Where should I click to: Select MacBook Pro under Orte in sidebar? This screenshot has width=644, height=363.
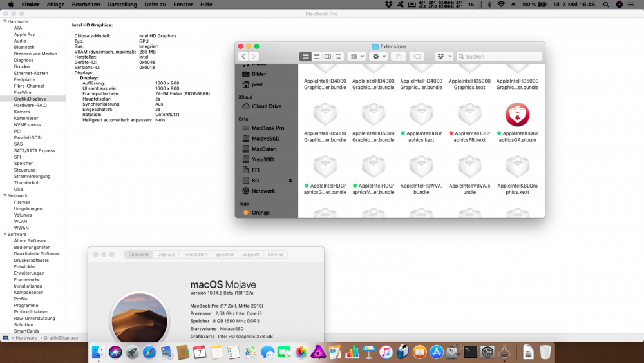[x=267, y=128]
